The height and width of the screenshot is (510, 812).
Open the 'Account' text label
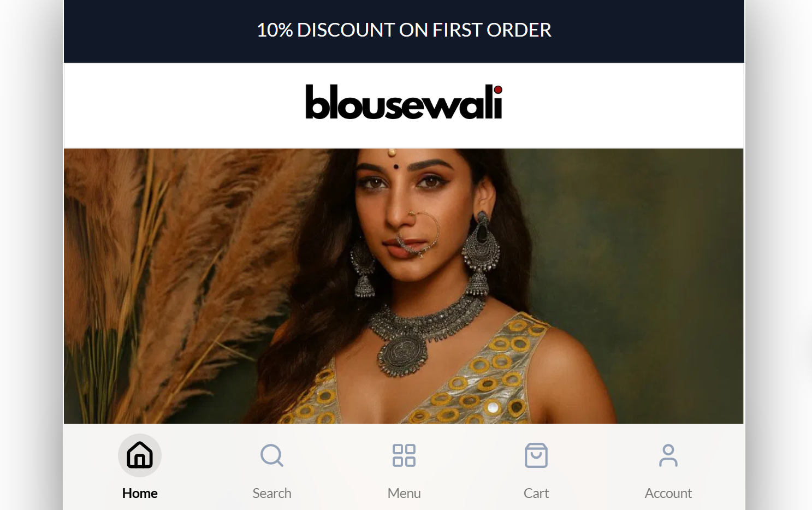(x=668, y=493)
